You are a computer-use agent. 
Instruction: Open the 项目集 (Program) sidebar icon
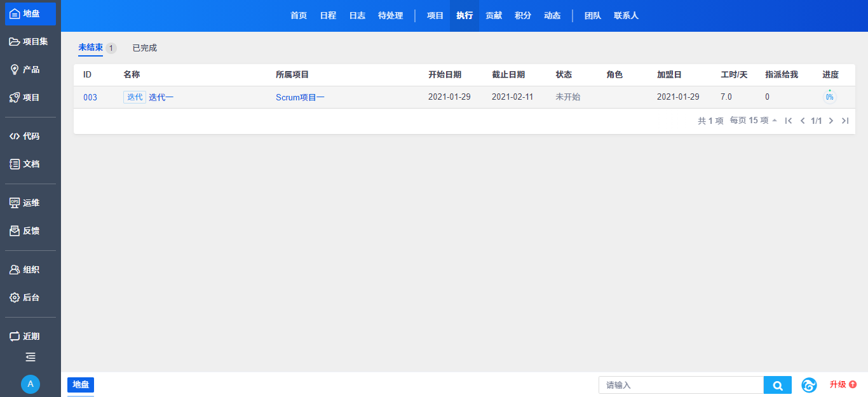15,42
